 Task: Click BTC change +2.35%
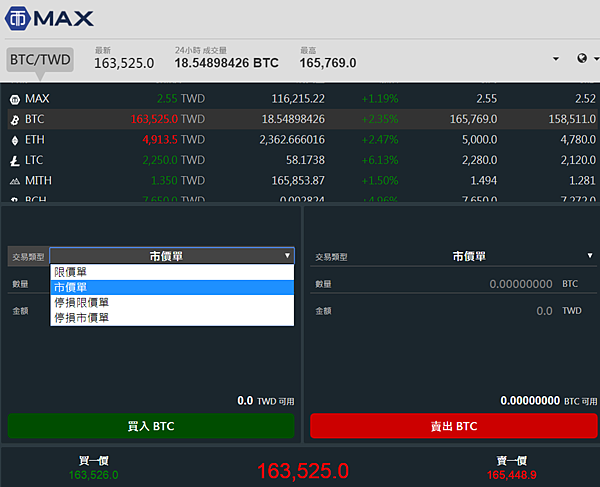pyautogui.click(x=380, y=119)
